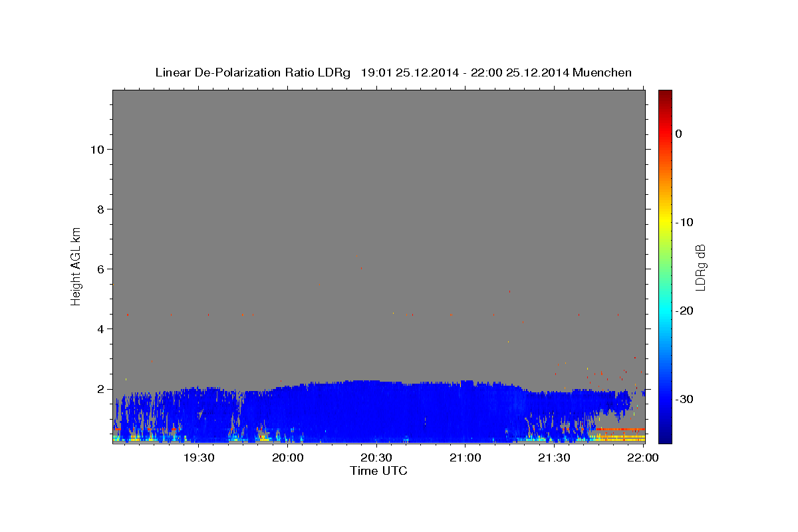Click the gray no-data area at 8 km

point(379,209)
